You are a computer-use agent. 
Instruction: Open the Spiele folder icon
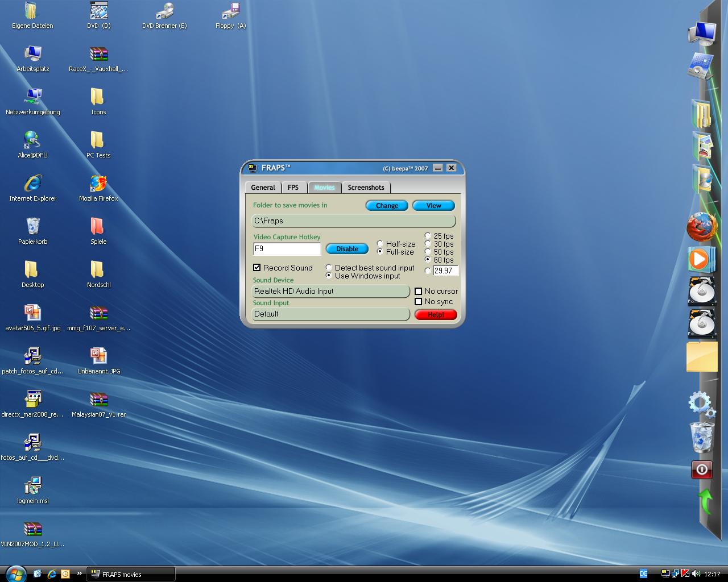point(98,227)
